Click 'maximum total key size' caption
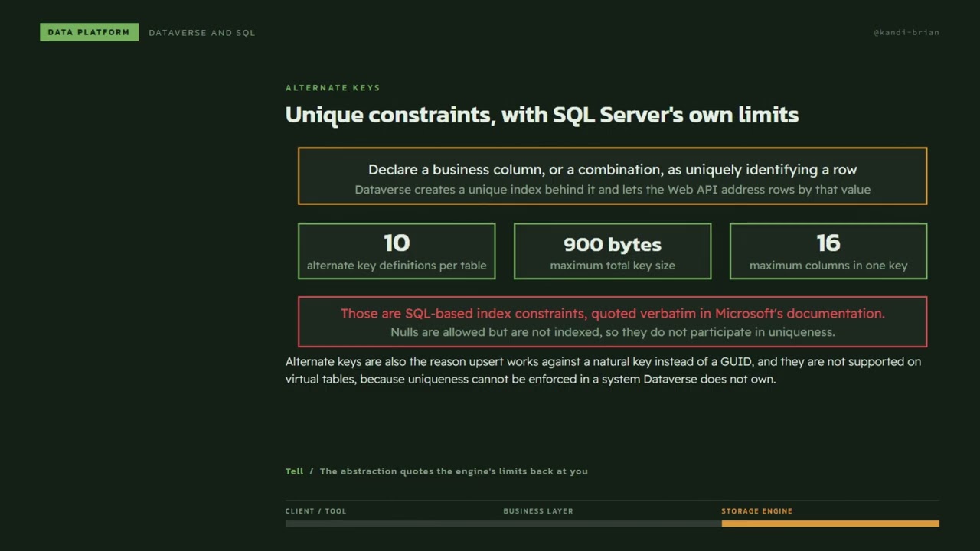Screen dimensions: 980x551 pos(612,266)
